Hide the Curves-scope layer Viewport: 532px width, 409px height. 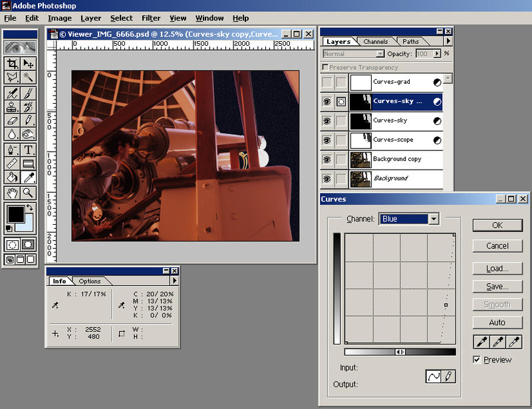(x=327, y=140)
